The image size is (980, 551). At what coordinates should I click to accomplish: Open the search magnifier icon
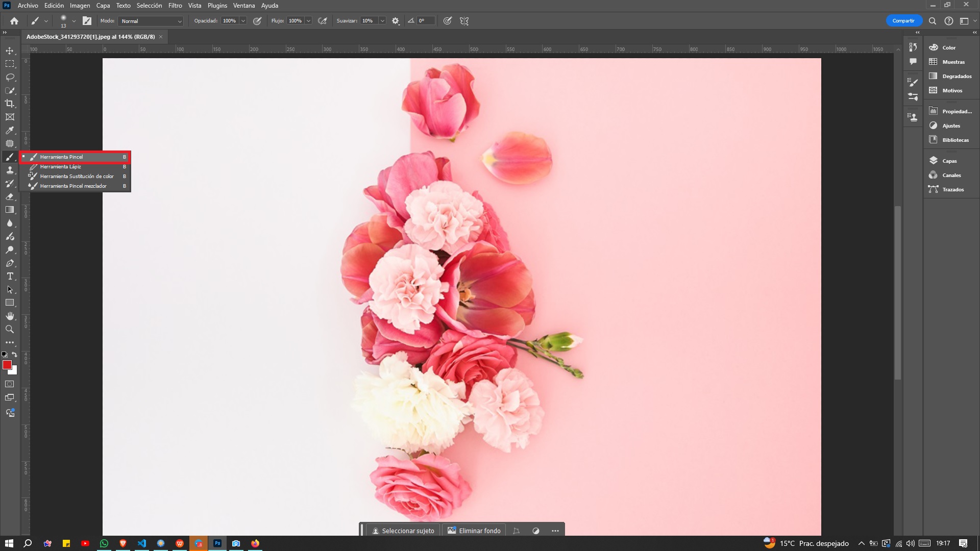[x=933, y=21]
